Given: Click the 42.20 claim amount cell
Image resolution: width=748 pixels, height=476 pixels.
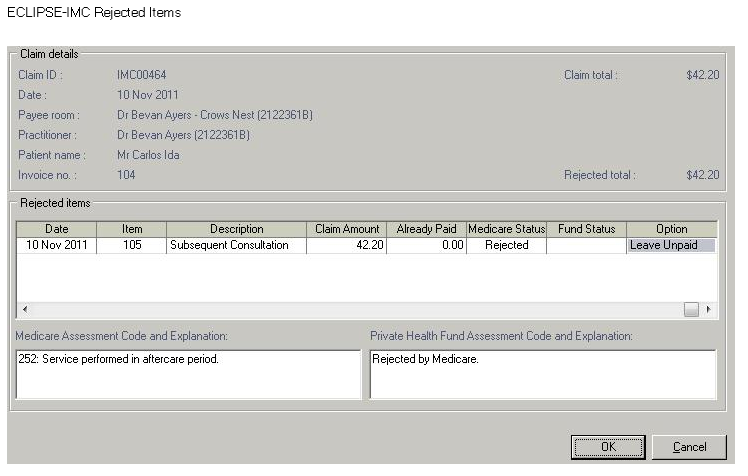Looking at the screenshot, I should point(346,245).
